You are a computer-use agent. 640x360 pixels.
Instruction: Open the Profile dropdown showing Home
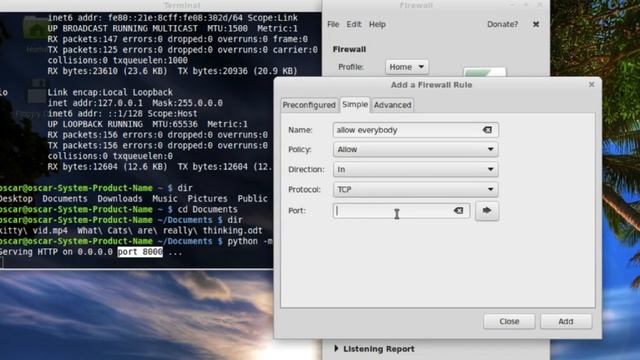tap(407, 67)
